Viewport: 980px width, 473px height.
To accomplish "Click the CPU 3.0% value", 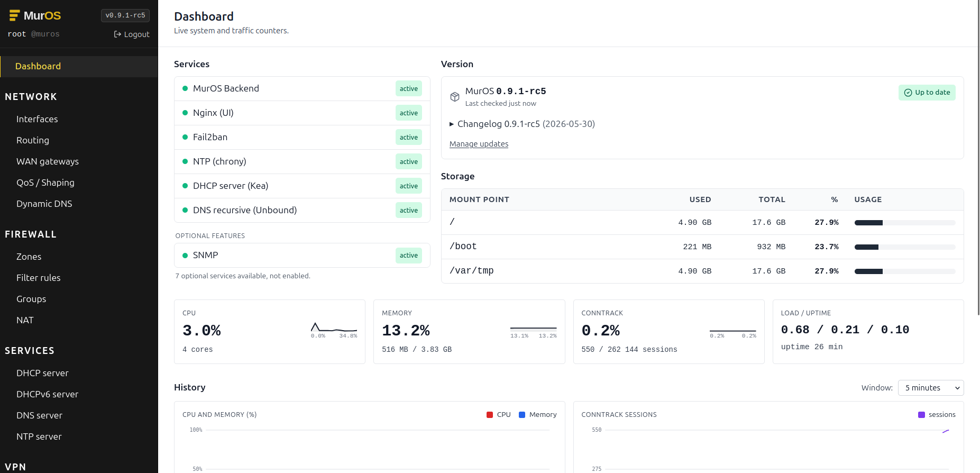I will pyautogui.click(x=202, y=331).
